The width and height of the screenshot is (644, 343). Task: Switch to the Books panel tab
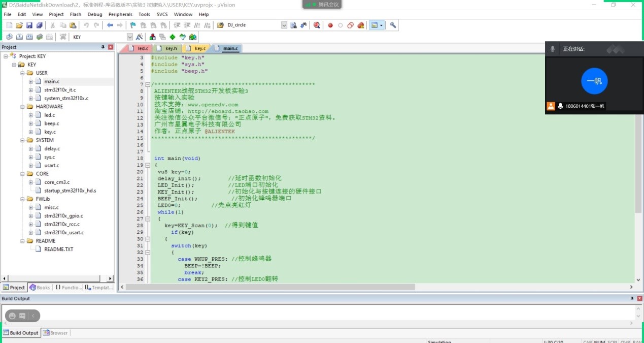tap(40, 288)
